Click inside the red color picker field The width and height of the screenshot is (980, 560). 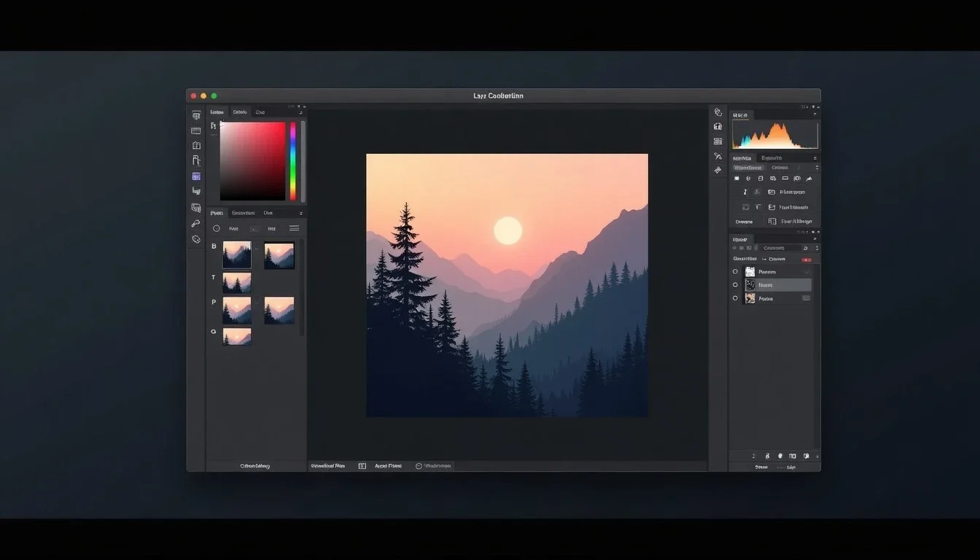click(x=252, y=161)
